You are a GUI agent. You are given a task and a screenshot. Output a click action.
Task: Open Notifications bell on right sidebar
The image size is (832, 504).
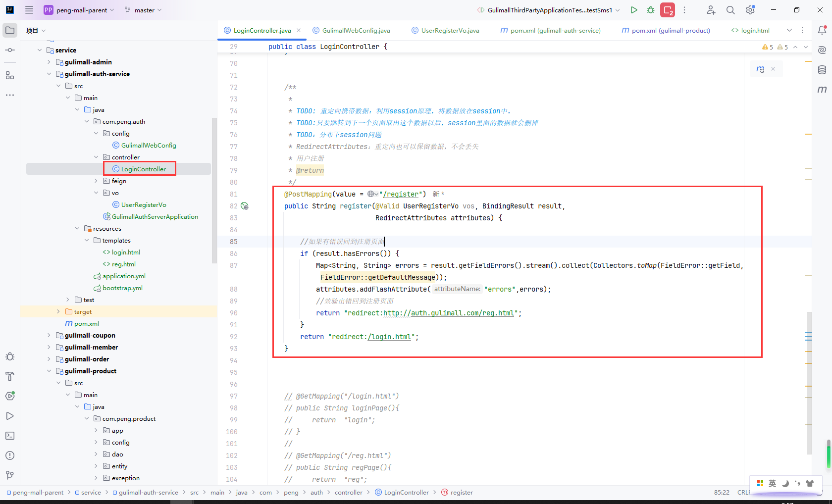tap(822, 30)
